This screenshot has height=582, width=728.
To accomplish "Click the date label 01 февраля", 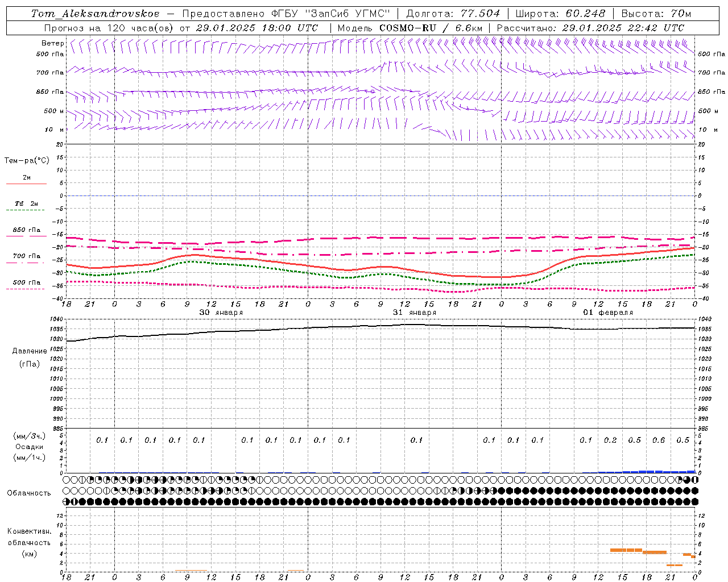I will coord(608,313).
